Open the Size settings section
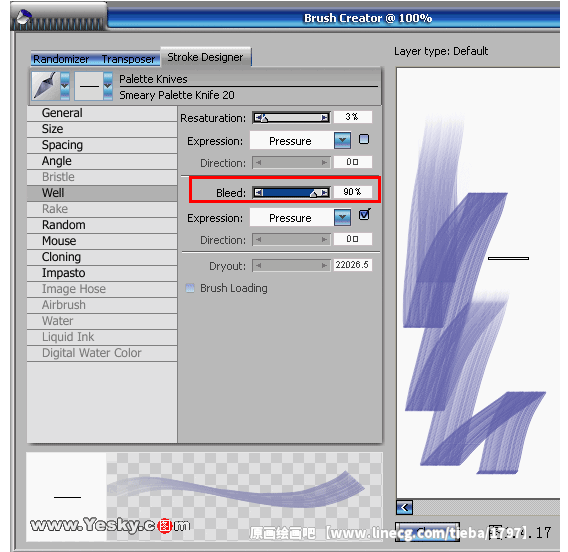The width and height of the screenshot is (568, 552). tap(102, 129)
